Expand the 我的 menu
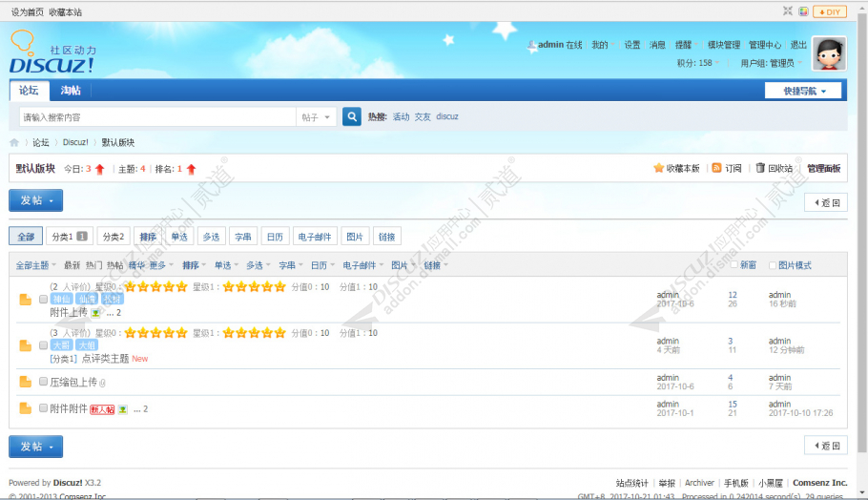Viewport: 868px width, 500px height. click(603, 45)
